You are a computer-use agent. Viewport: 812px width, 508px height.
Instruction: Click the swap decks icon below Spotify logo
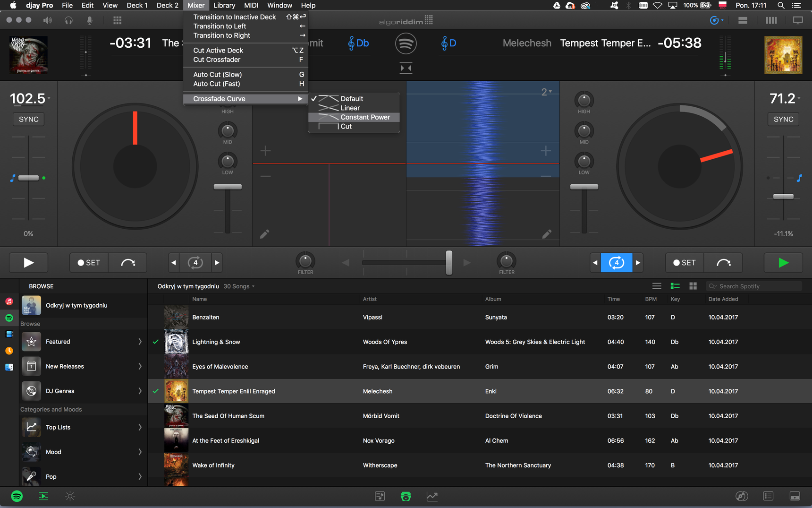point(406,68)
